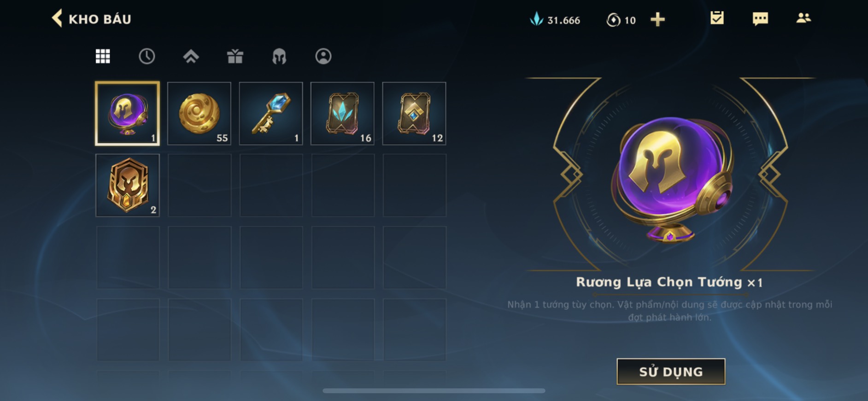Open the profile avatar filter tab
Image resolution: width=868 pixels, height=401 pixels.
pyautogui.click(x=323, y=56)
